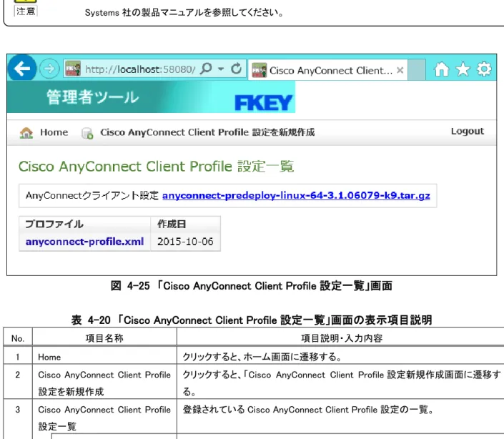This screenshot has height=439, width=504.
Task: Go to the Home link in navigation
Action: [x=54, y=132]
